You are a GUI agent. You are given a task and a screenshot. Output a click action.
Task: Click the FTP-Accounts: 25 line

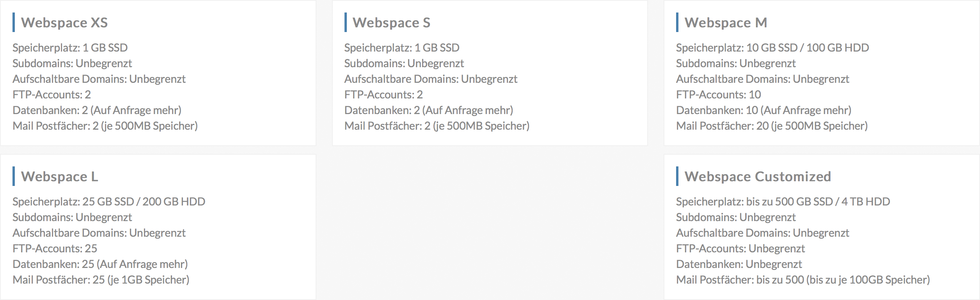(55, 248)
